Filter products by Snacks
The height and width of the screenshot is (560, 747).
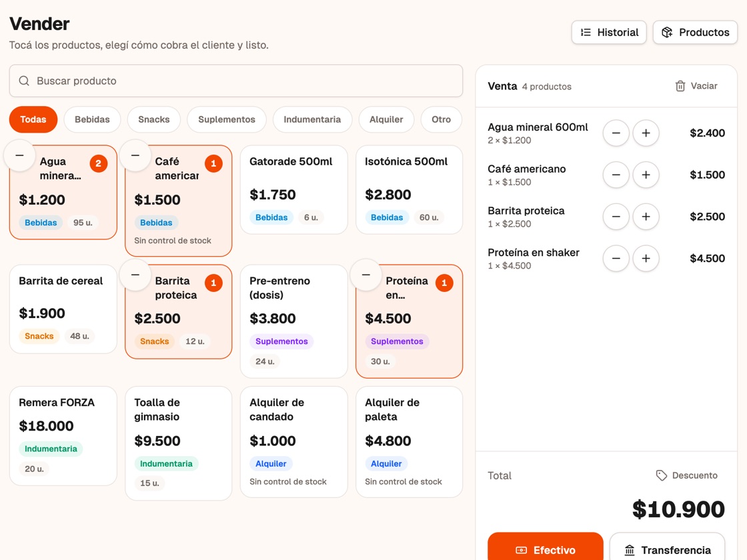tap(154, 119)
